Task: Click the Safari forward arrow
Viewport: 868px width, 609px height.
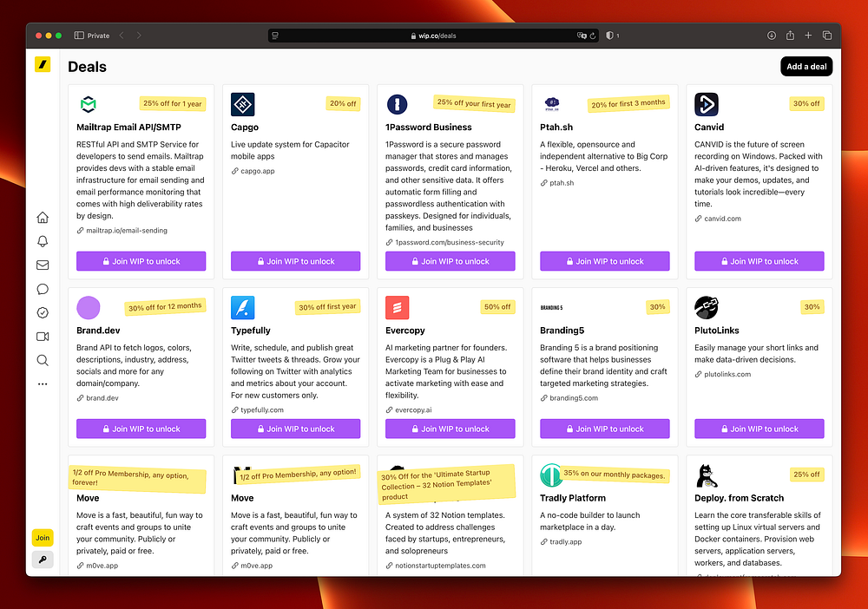Action: click(x=139, y=36)
